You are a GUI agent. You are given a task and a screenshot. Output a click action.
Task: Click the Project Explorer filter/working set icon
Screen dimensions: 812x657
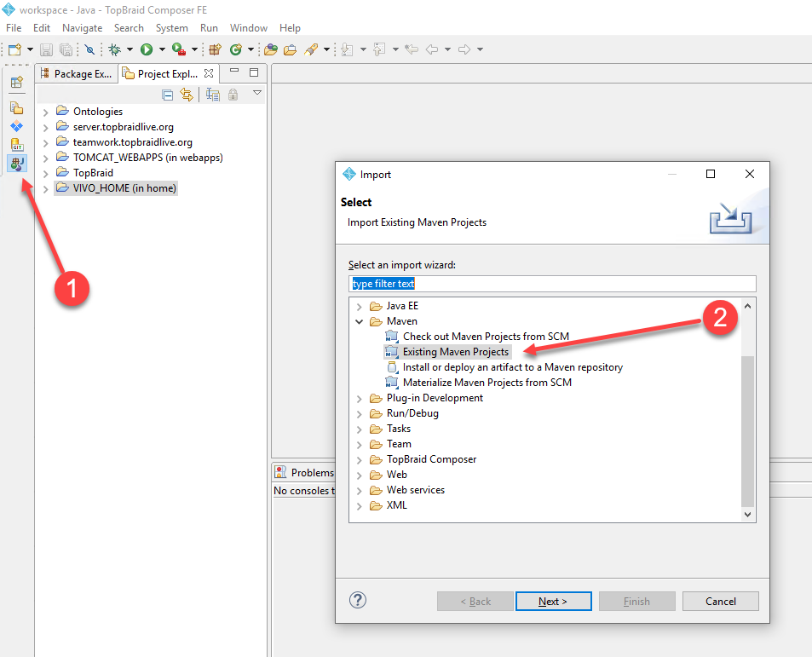pyautogui.click(x=212, y=95)
